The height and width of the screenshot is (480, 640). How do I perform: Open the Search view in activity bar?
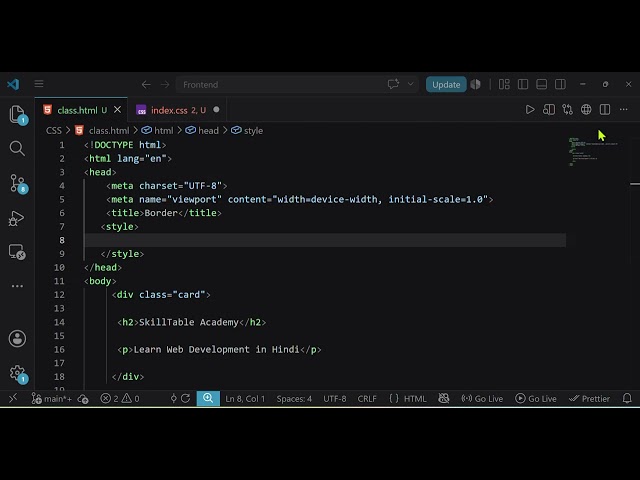(17, 149)
